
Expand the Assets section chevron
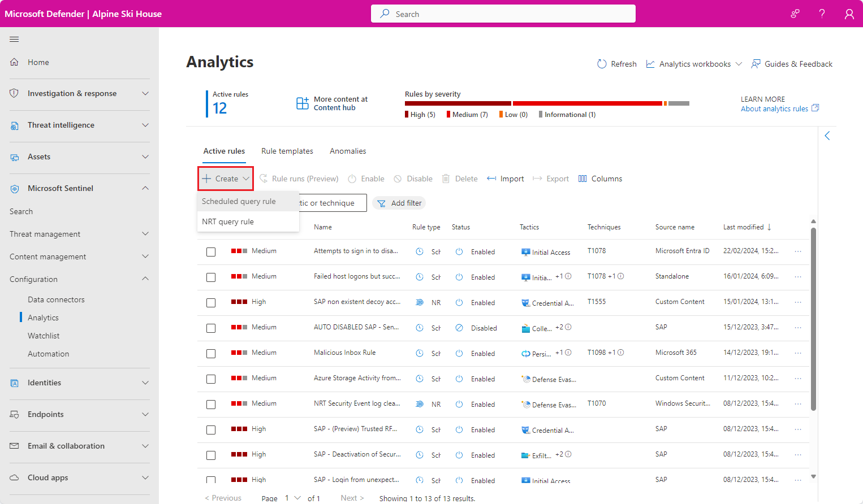(x=145, y=157)
